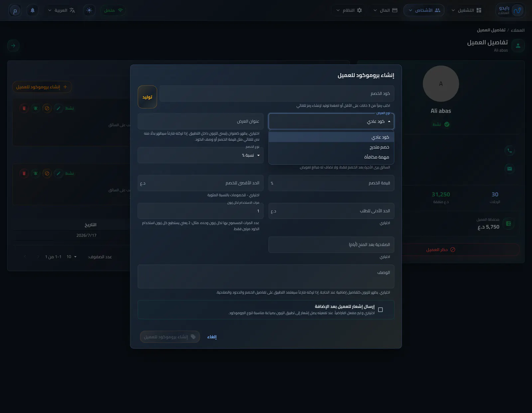This screenshot has width=532, height=413.
Task: Focus the كود الخصم input field
Action: [277, 94]
